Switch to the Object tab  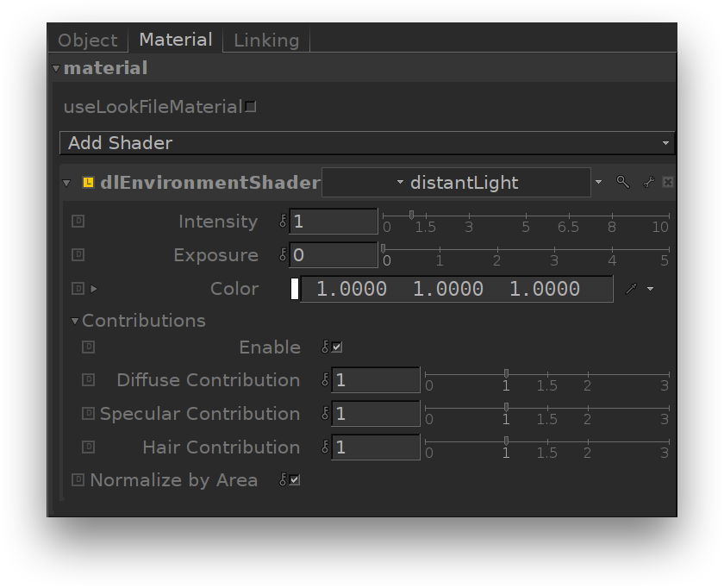coord(87,41)
